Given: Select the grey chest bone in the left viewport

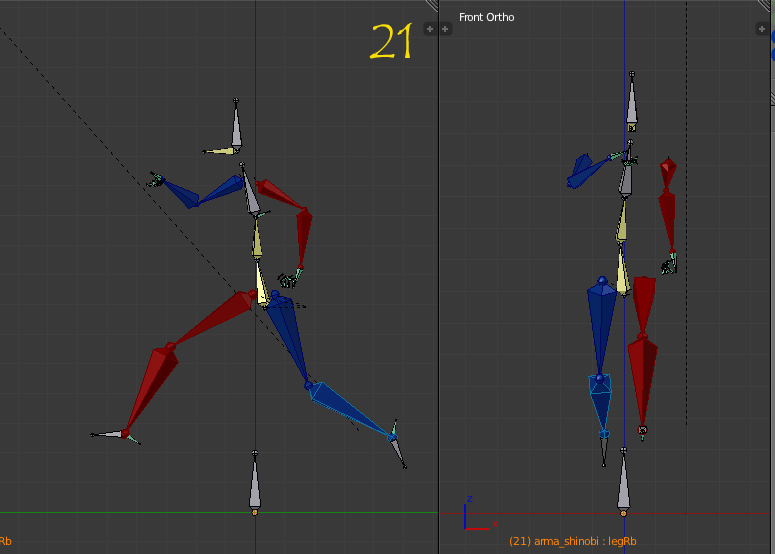Looking at the screenshot, I should (x=250, y=193).
